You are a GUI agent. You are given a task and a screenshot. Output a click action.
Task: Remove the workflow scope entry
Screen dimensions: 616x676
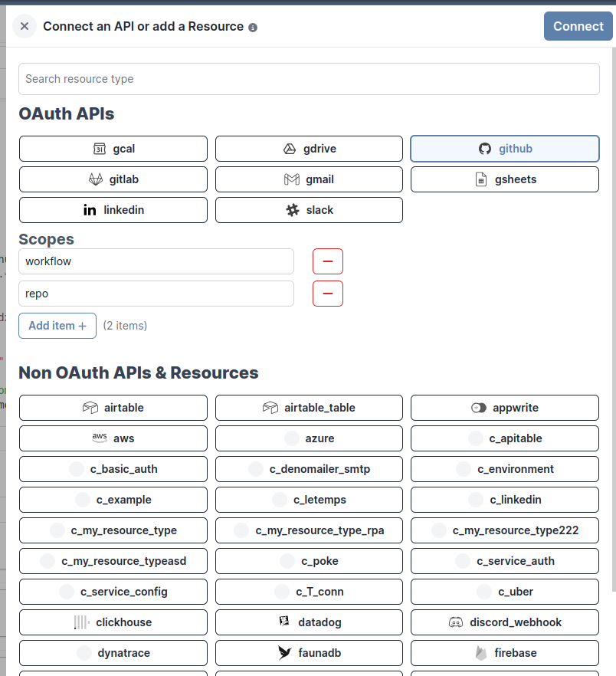(x=327, y=261)
